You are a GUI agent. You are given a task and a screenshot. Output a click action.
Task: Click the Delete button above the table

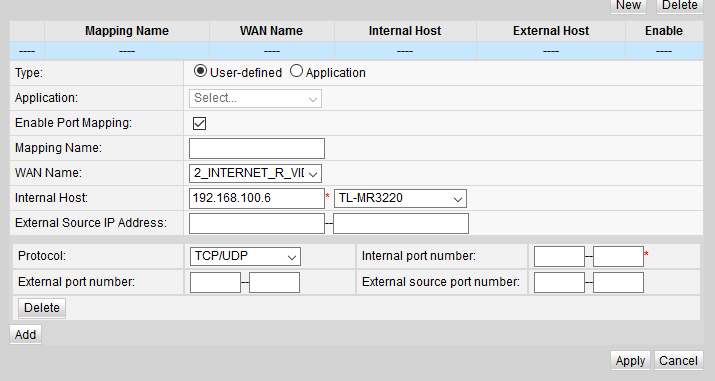[x=680, y=5]
